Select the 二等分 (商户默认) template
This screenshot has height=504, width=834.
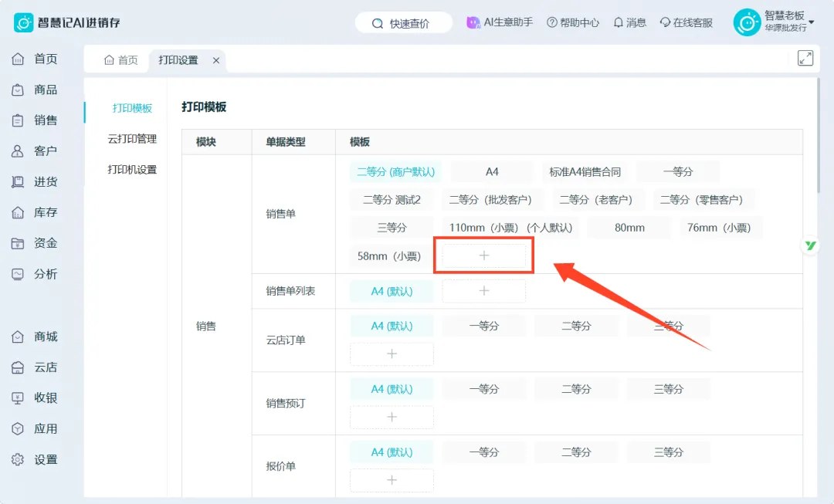click(x=395, y=171)
